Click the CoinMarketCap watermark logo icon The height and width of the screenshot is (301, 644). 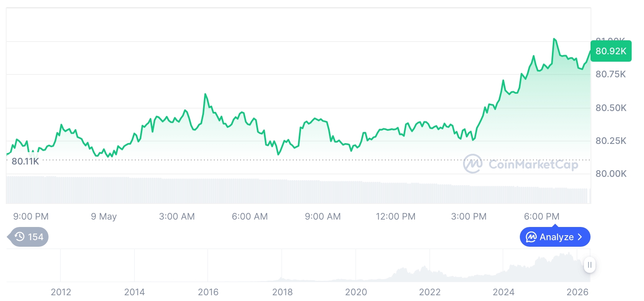473,164
